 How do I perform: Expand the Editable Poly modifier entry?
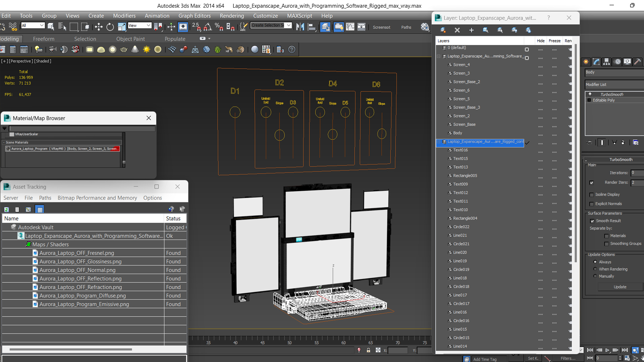coord(589,100)
